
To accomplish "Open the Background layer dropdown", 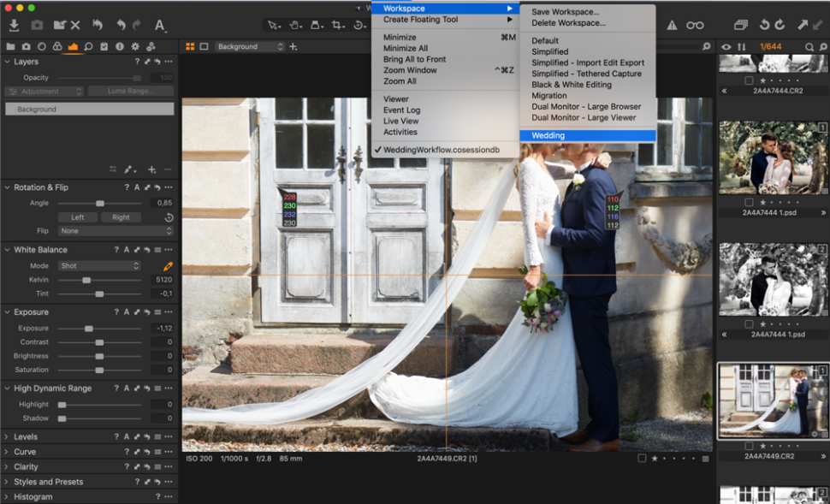I will (x=249, y=46).
